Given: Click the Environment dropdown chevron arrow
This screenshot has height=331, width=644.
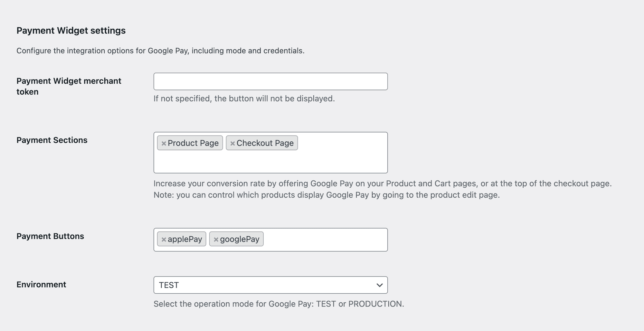Looking at the screenshot, I should click(379, 285).
